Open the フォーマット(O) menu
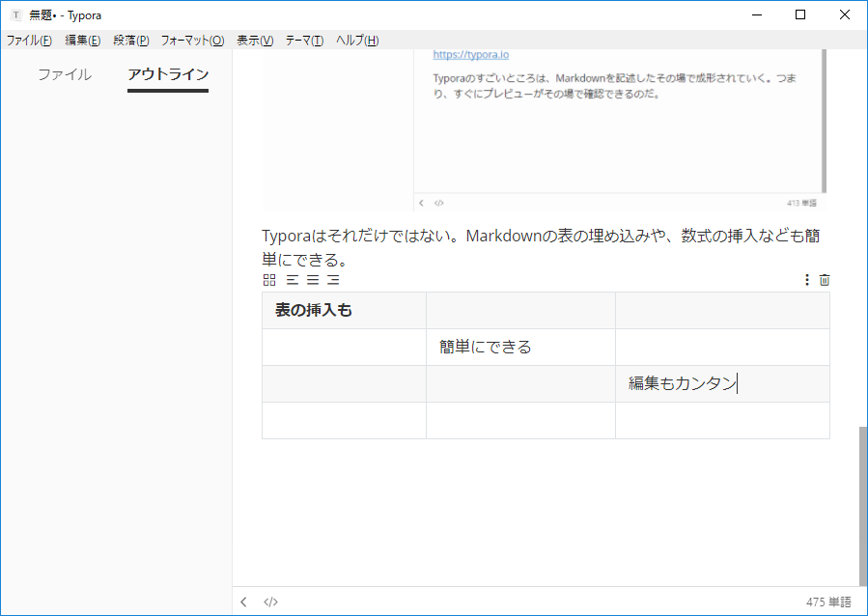 pos(193,41)
